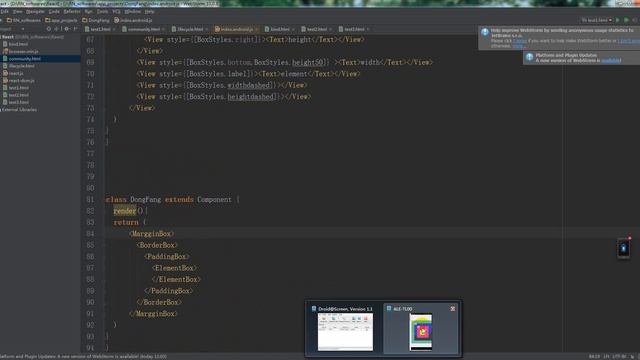Click the 'more...' link in statistics notification
The image size is (640, 360).
[518, 46]
